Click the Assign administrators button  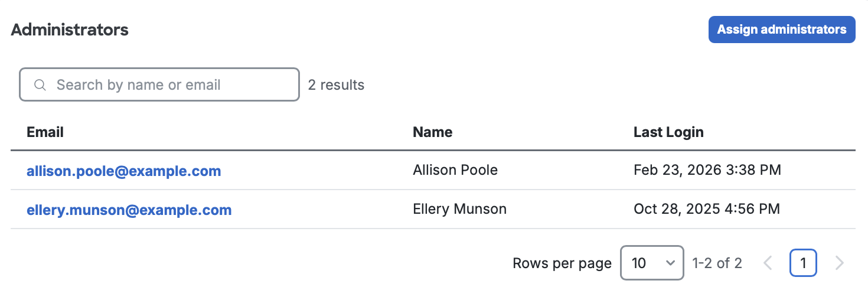781,30
